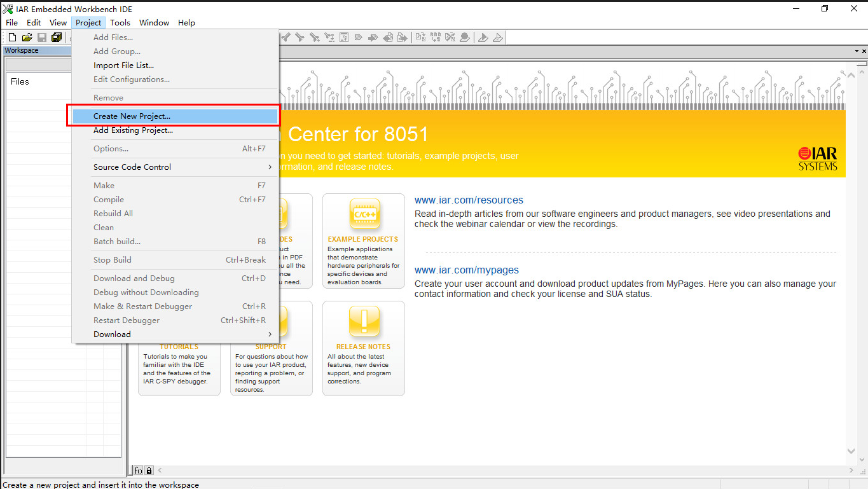Open the editor window list dropdown arrow
This screenshot has width=868, height=489.
coord(856,51)
